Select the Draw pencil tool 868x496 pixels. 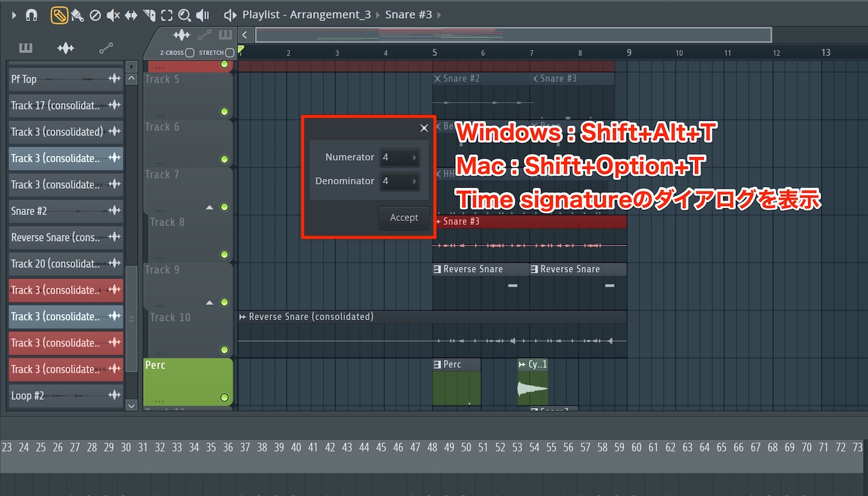point(59,15)
